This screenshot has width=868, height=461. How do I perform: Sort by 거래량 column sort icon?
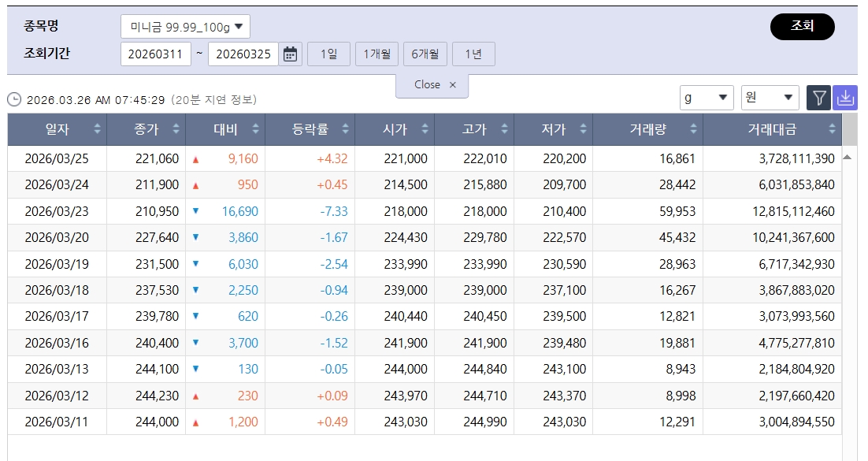693,129
